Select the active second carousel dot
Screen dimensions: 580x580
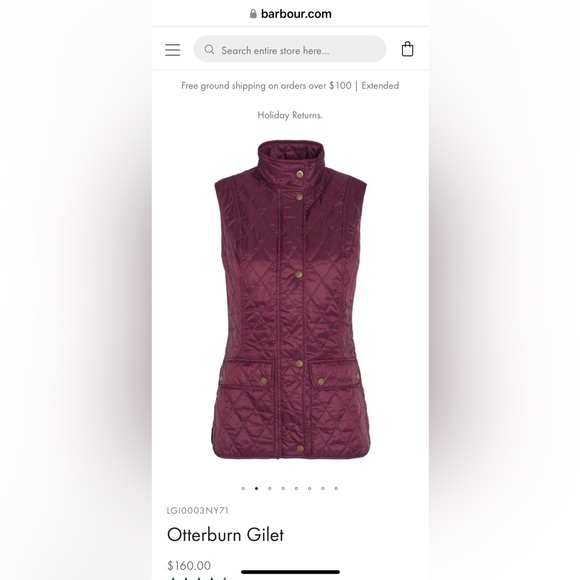click(256, 488)
